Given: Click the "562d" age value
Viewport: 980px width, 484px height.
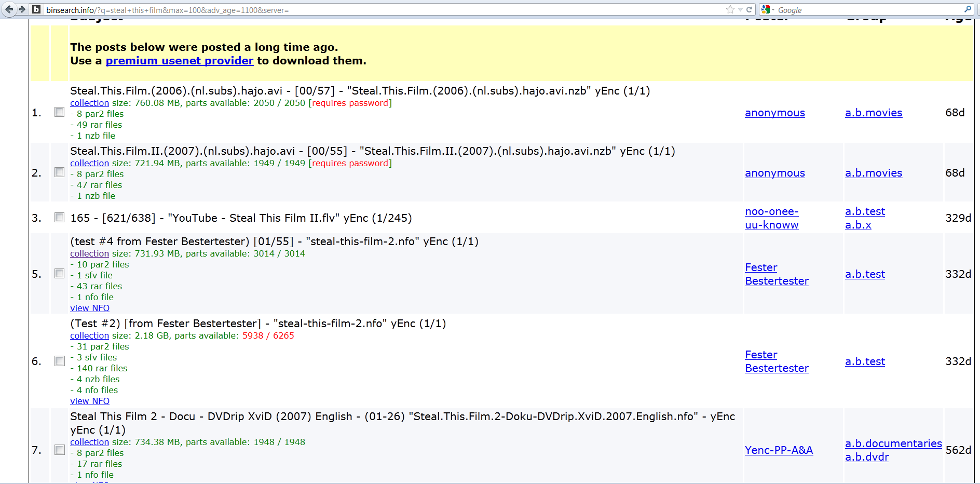Looking at the screenshot, I should 958,450.
